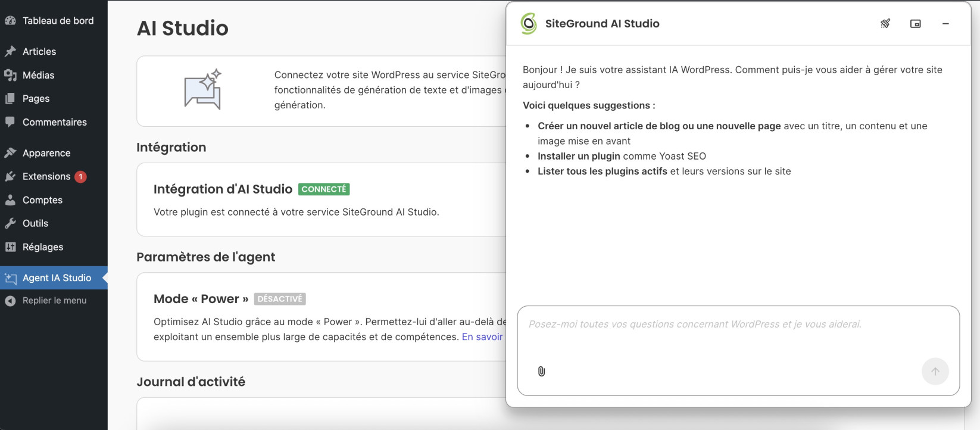Click the Bonjour greeting message
Screen dimensions: 980x430
(732, 77)
